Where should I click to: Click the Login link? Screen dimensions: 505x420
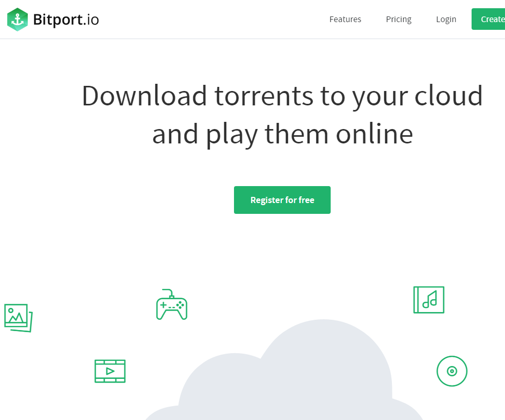(446, 19)
